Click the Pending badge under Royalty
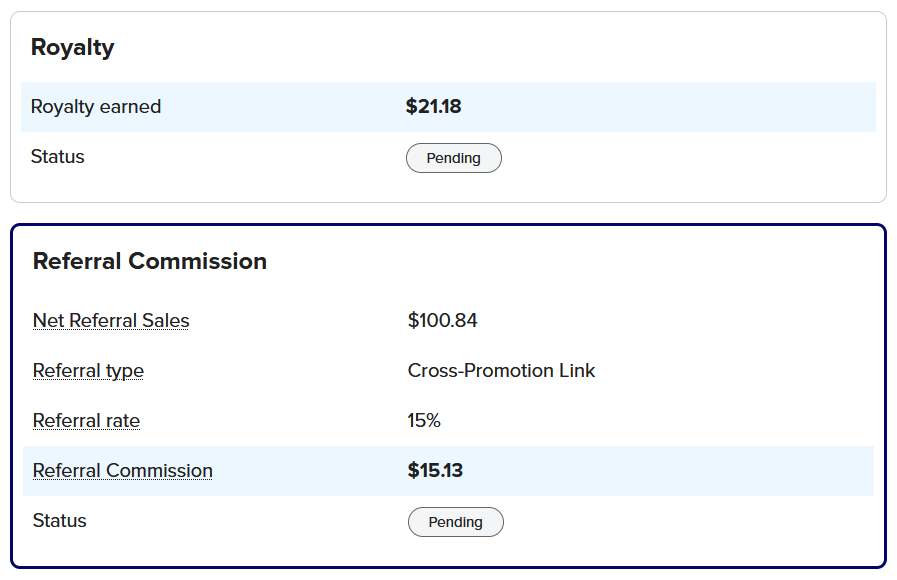Screen dimensions: 897x580 454,158
